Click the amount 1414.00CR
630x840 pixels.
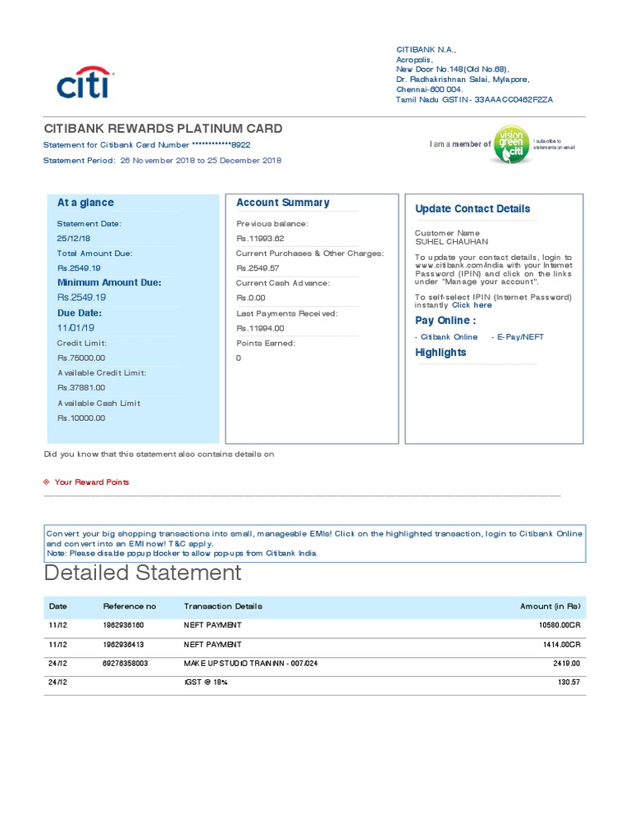click(561, 645)
